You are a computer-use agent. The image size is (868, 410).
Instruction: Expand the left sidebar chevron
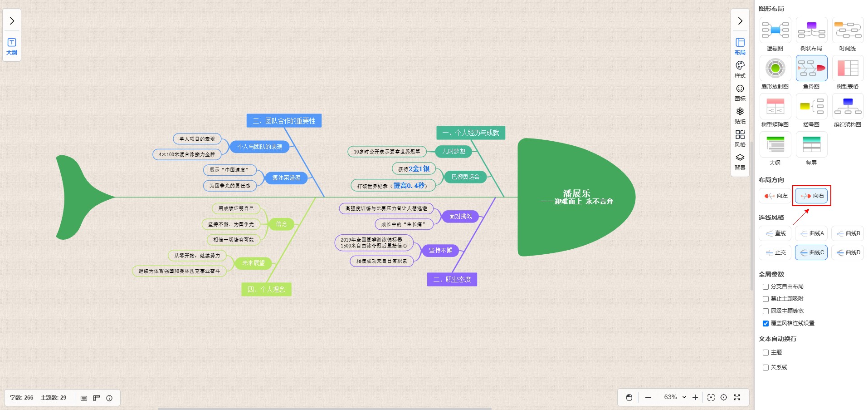click(12, 21)
